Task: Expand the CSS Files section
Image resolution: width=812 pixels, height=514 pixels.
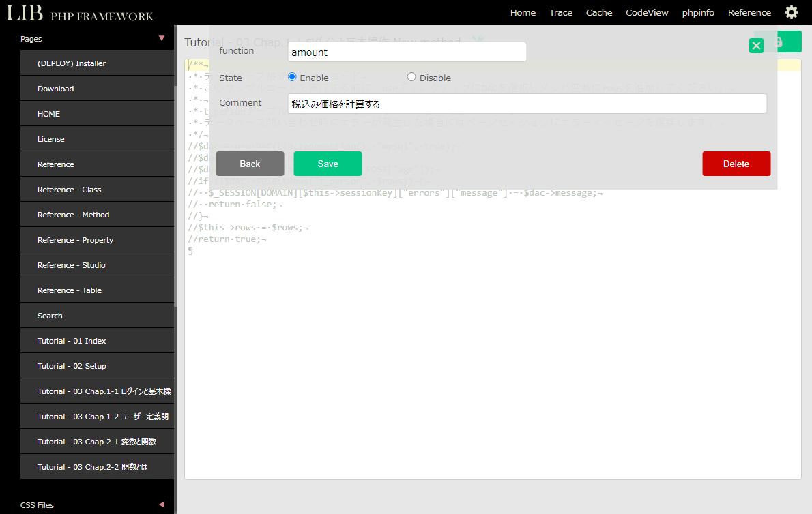Action: [162, 504]
